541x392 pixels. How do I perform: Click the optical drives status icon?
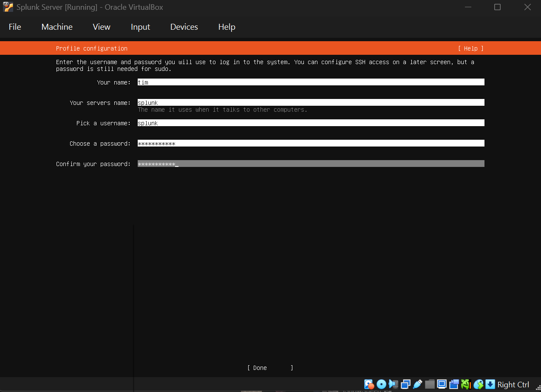pyautogui.click(x=380, y=384)
